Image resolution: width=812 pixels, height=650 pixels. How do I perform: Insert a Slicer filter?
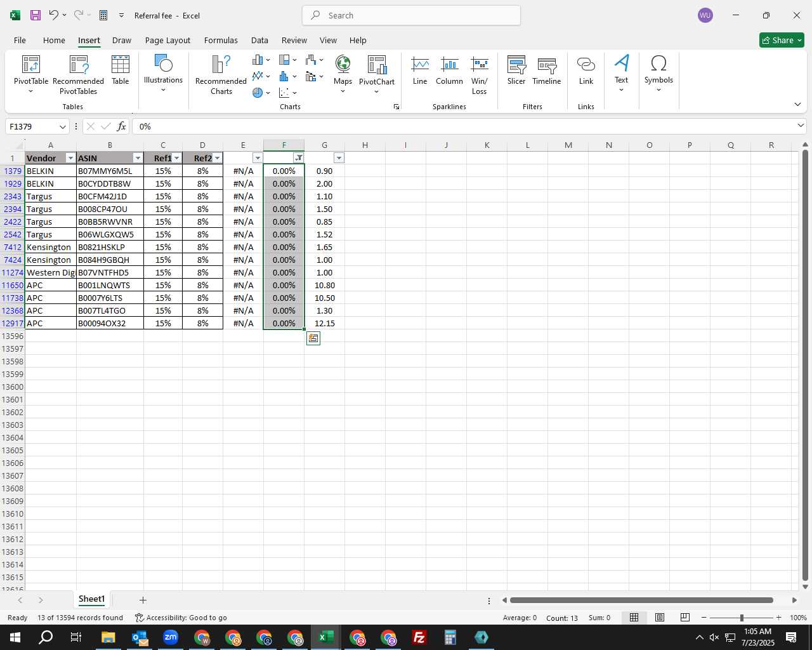point(516,70)
